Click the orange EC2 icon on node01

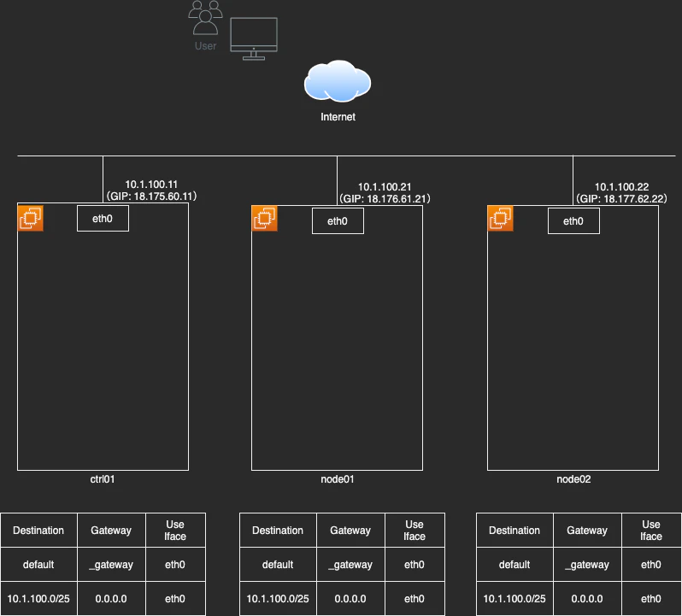click(264, 218)
